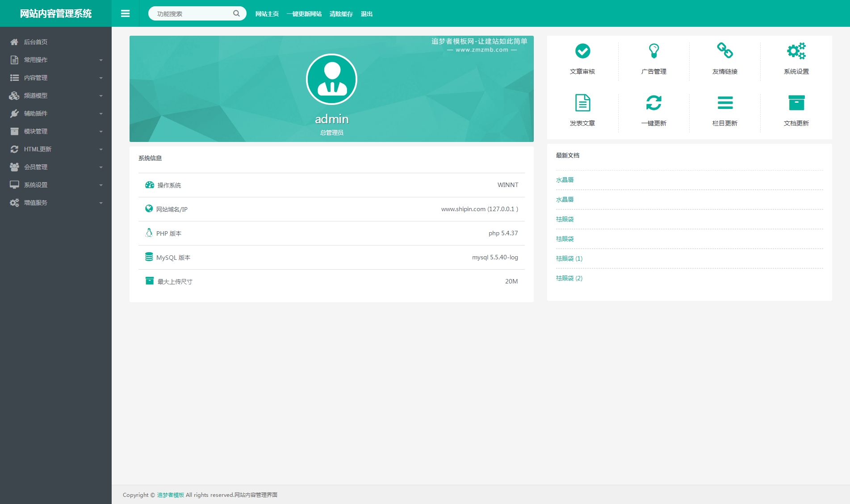The height and width of the screenshot is (504, 850).
Task: Click the 文章审核 checkmark icon
Action: tap(582, 51)
